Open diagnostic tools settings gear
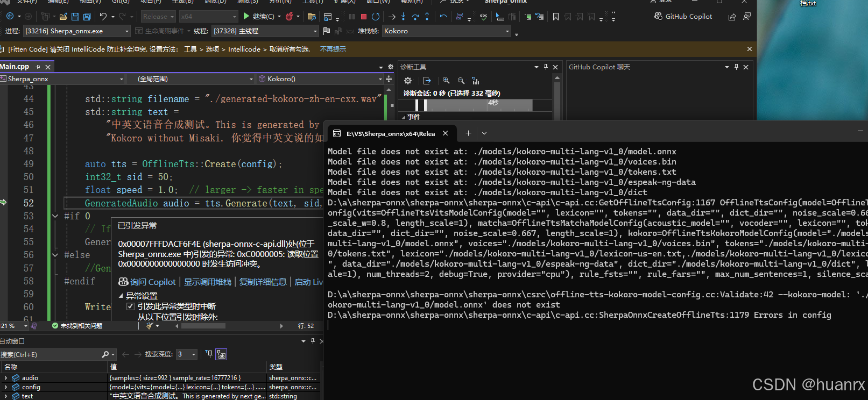The image size is (868, 400). point(408,81)
